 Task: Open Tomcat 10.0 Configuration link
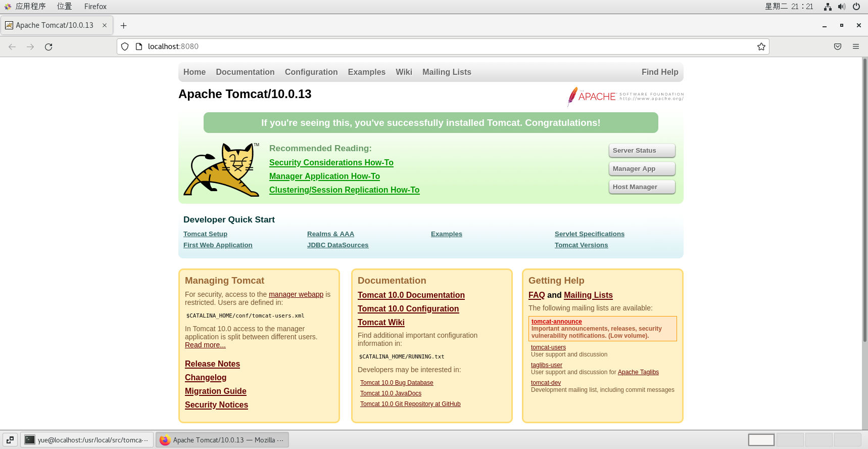[408, 308]
